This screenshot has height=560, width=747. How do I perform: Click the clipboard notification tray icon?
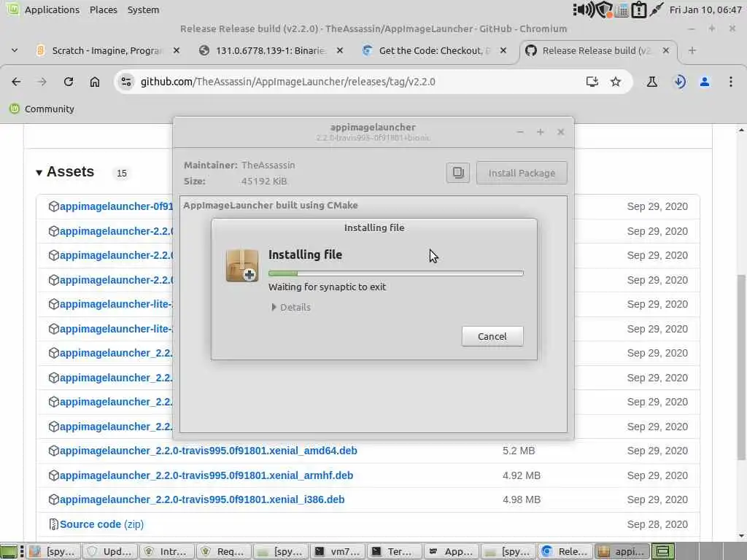click(x=638, y=9)
